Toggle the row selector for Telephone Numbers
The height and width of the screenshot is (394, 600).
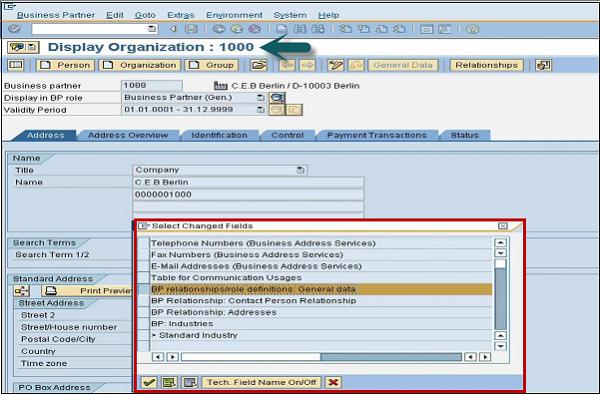coord(144,243)
